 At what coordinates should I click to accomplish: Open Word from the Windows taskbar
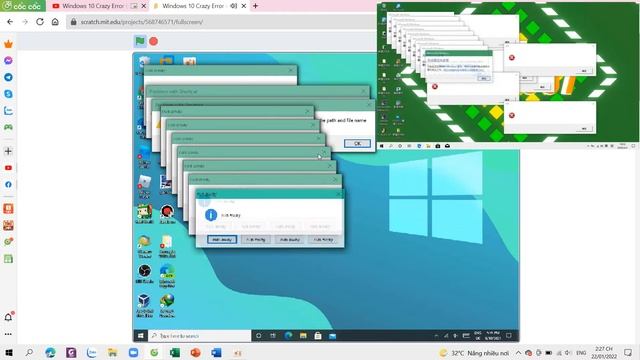pos(216,352)
